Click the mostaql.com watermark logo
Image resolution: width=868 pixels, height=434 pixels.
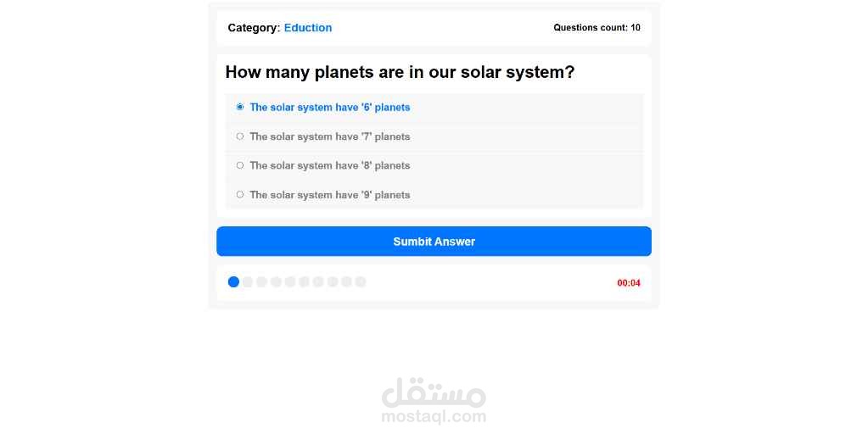click(x=434, y=401)
